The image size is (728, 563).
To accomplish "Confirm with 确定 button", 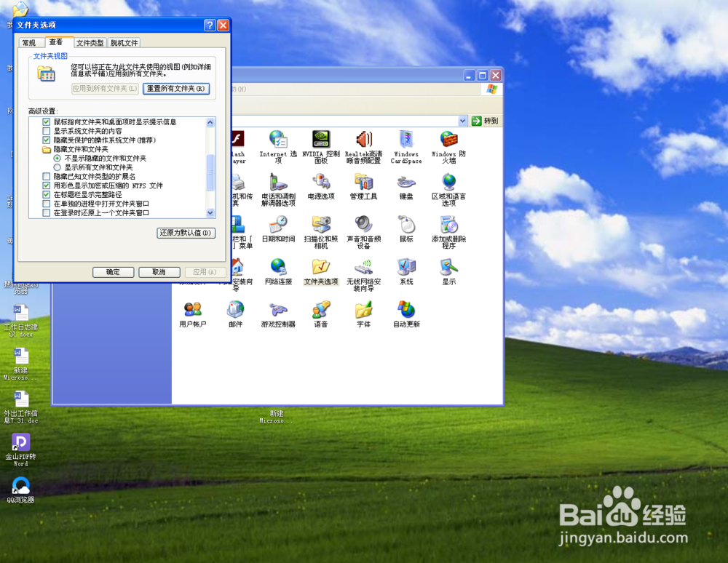I will (x=114, y=272).
